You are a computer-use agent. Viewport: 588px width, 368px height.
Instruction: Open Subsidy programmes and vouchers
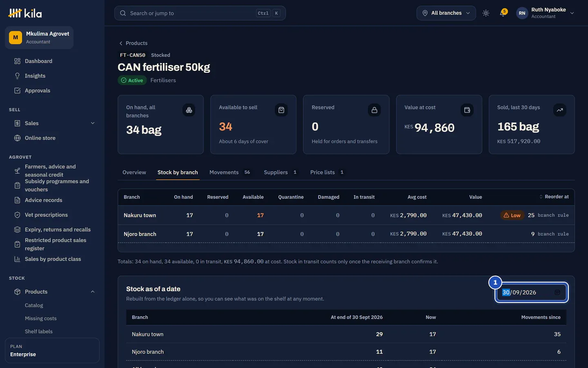pyautogui.click(x=52, y=186)
